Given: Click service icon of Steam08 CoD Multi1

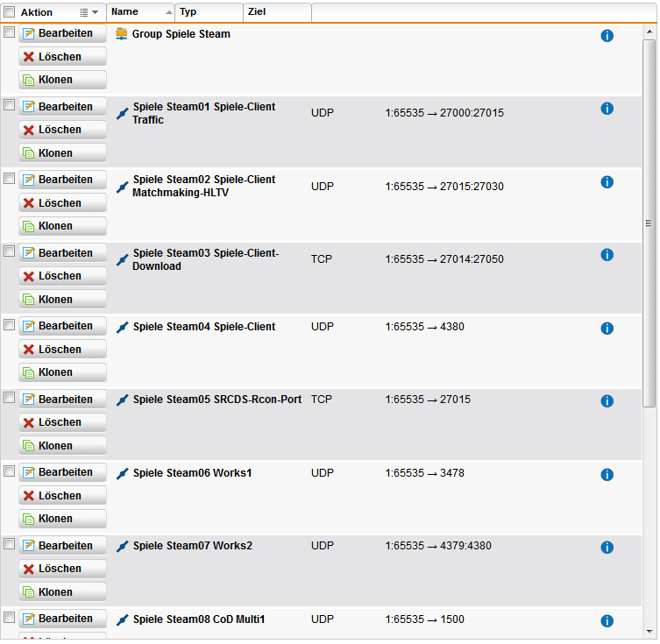Looking at the screenshot, I should [122, 620].
